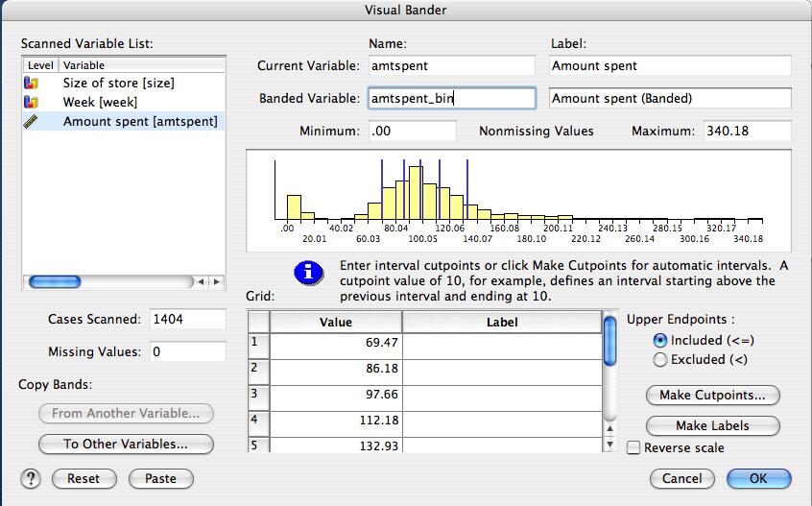This screenshot has width=812, height=506.
Task: Click the Cancel button
Action: click(x=682, y=478)
